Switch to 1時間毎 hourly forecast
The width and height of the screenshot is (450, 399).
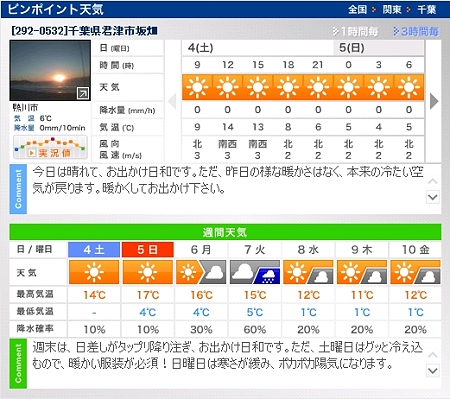click(x=356, y=32)
